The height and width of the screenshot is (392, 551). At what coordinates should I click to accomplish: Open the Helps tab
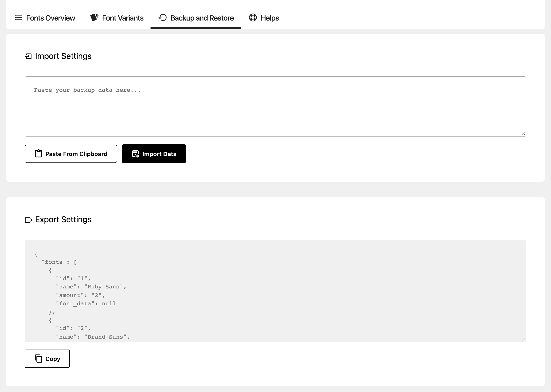tap(264, 18)
